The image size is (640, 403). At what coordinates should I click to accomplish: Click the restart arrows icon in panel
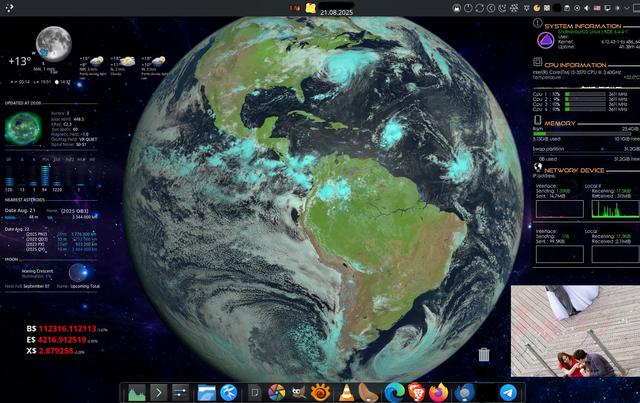tap(480, 8)
